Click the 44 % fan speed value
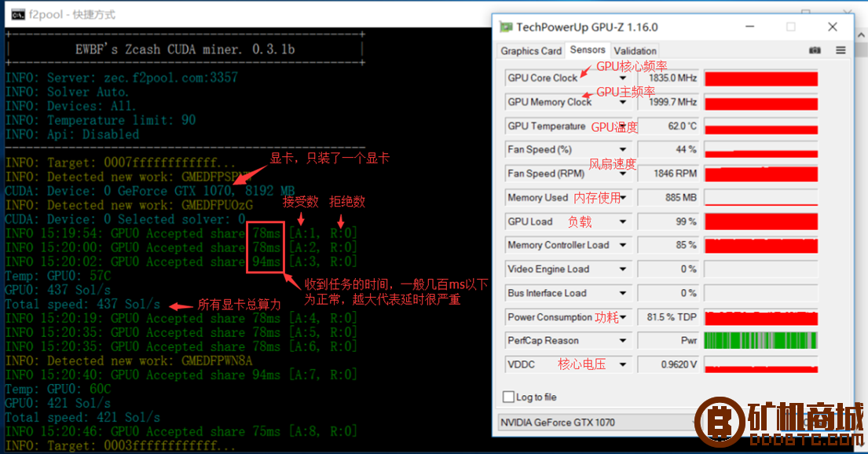This screenshot has height=454, width=868. [x=668, y=149]
